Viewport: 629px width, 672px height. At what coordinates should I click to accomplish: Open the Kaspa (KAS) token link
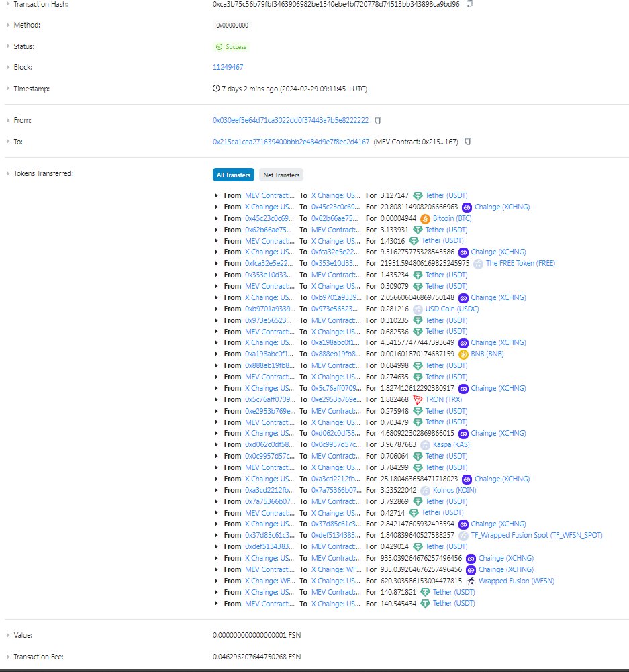point(451,445)
